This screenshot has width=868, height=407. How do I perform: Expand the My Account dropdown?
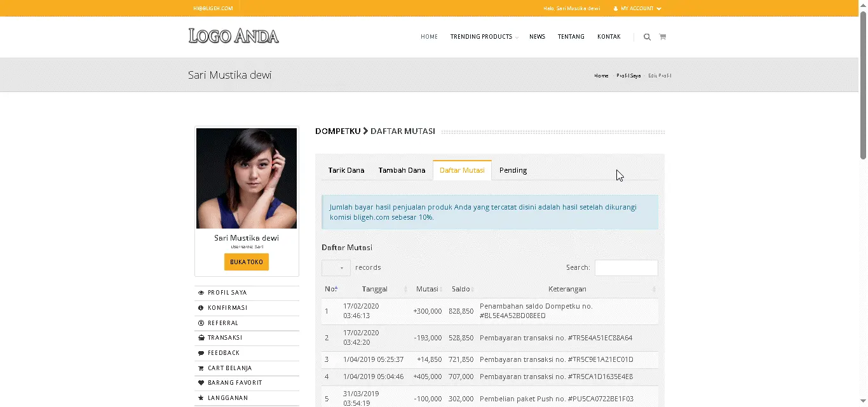click(637, 8)
